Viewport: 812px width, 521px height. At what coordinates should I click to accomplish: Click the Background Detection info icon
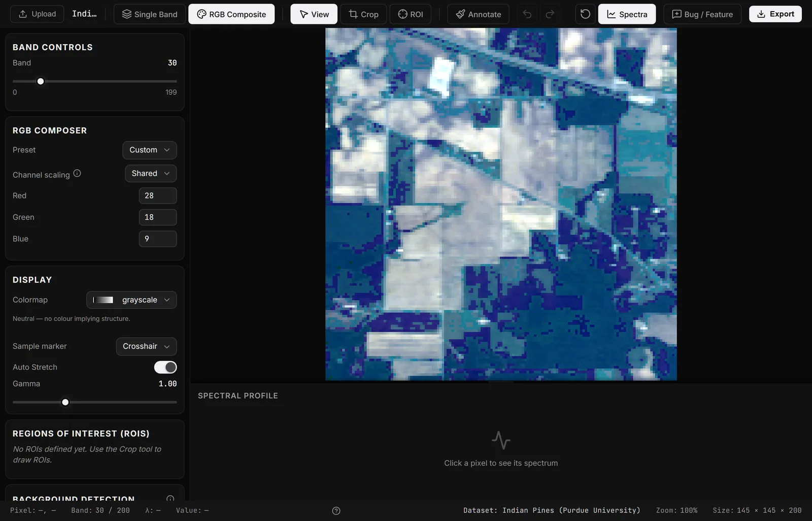(x=171, y=499)
